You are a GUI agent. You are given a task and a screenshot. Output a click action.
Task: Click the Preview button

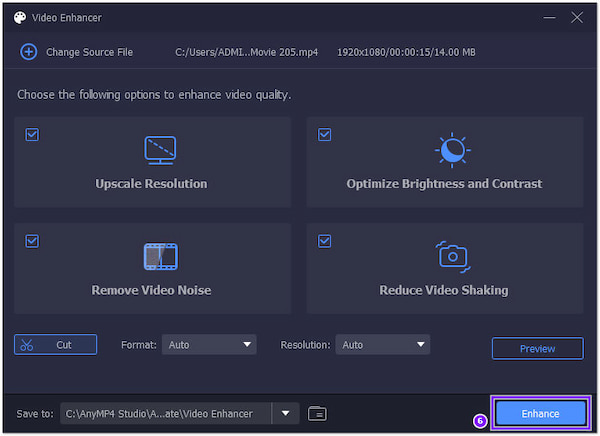point(538,348)
